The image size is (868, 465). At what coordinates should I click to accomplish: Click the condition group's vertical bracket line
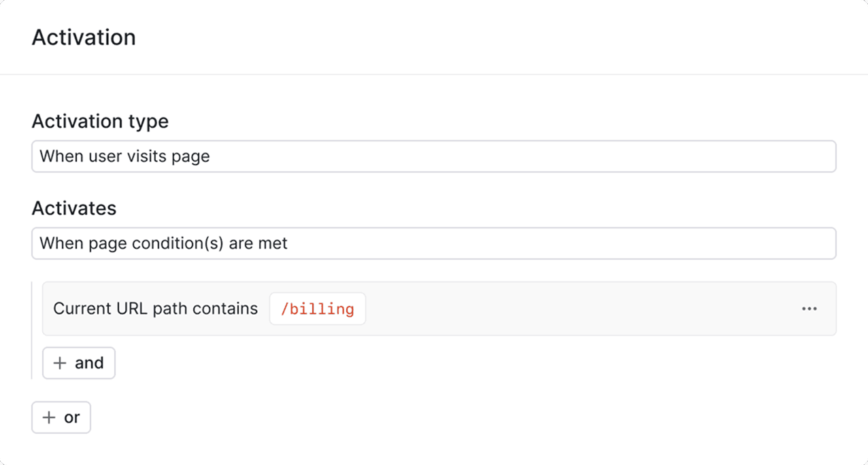pyautogui.click(x=32, y=330)
